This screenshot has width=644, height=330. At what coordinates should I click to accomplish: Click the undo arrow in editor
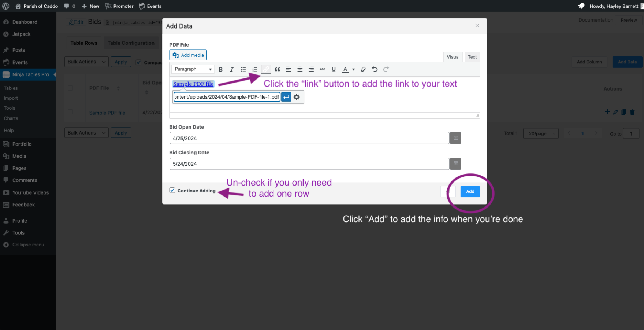374,69
